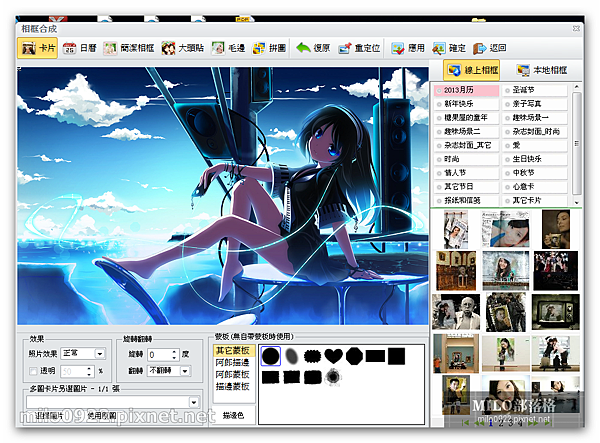Screen dimensions: 600x443
Task: Open the 照片效果 photo effect dropdown
Action: 100,354
